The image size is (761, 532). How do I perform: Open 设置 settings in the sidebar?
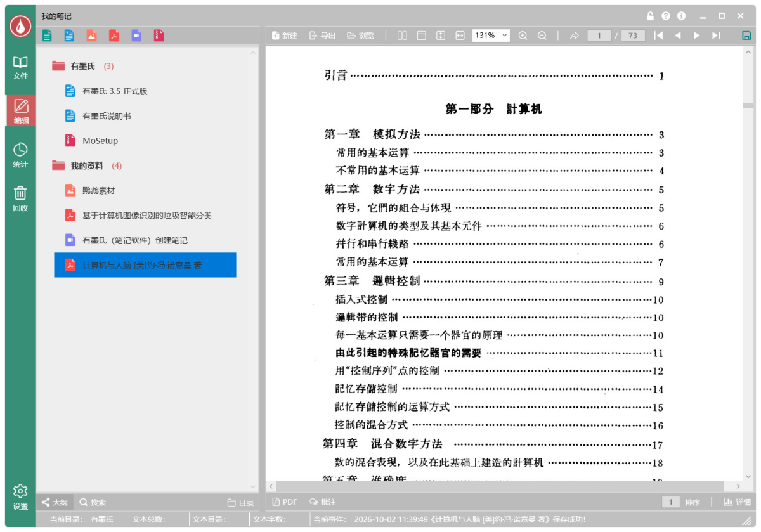click(20, 497)
